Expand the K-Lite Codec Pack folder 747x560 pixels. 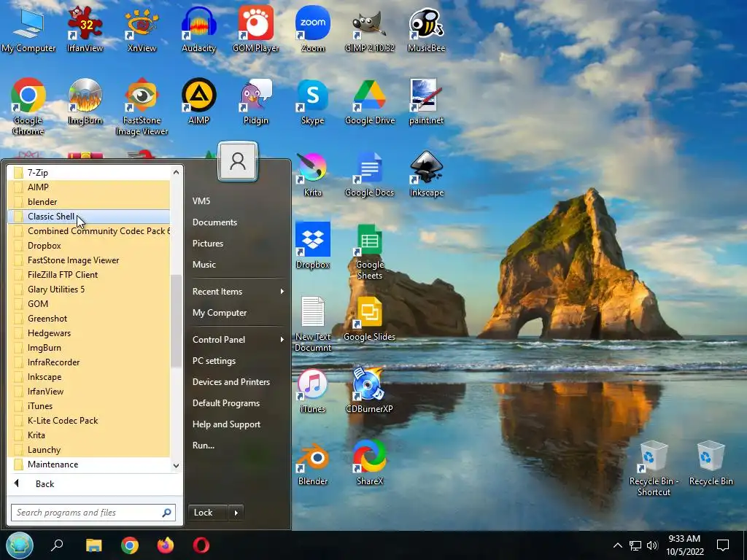click(x=89, y=421)
